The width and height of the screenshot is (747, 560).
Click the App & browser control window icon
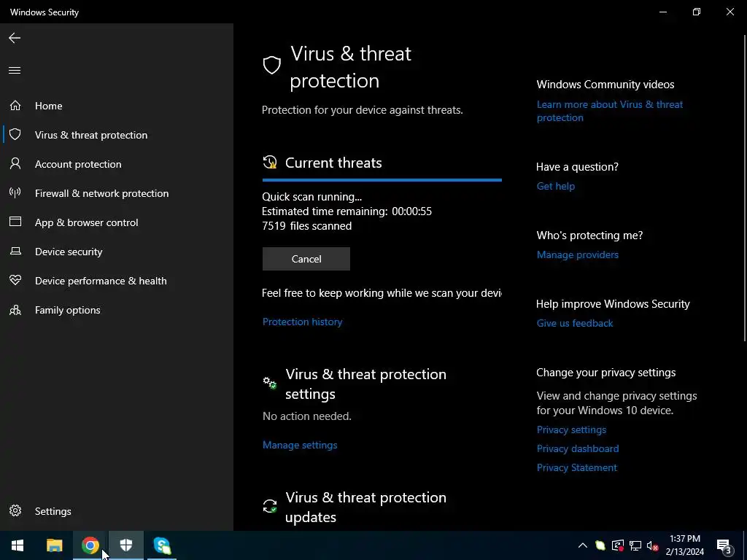(15, 222)
